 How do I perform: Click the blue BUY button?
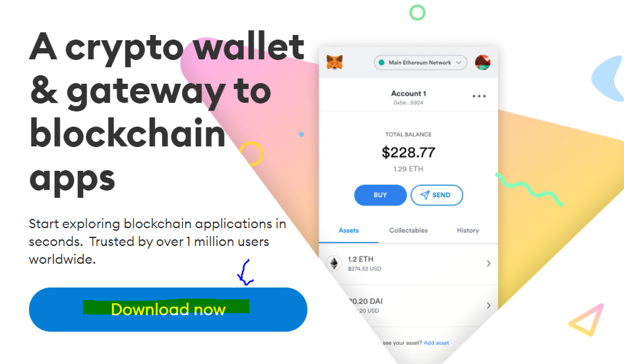381,195
